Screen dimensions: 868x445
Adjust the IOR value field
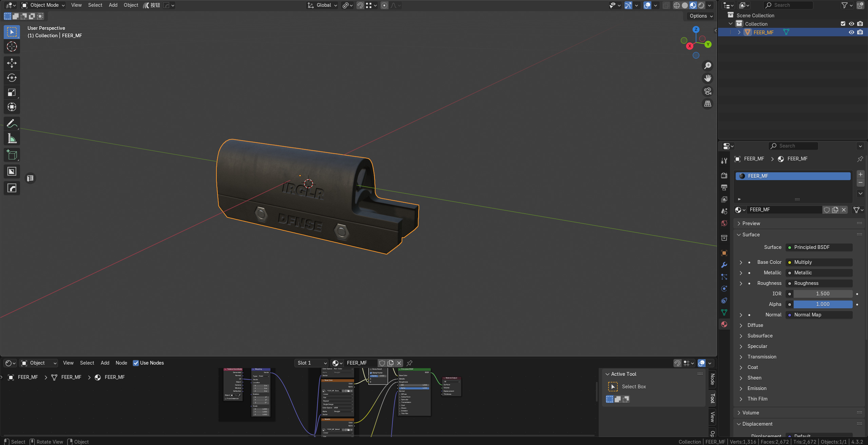[x=823, y=294]
